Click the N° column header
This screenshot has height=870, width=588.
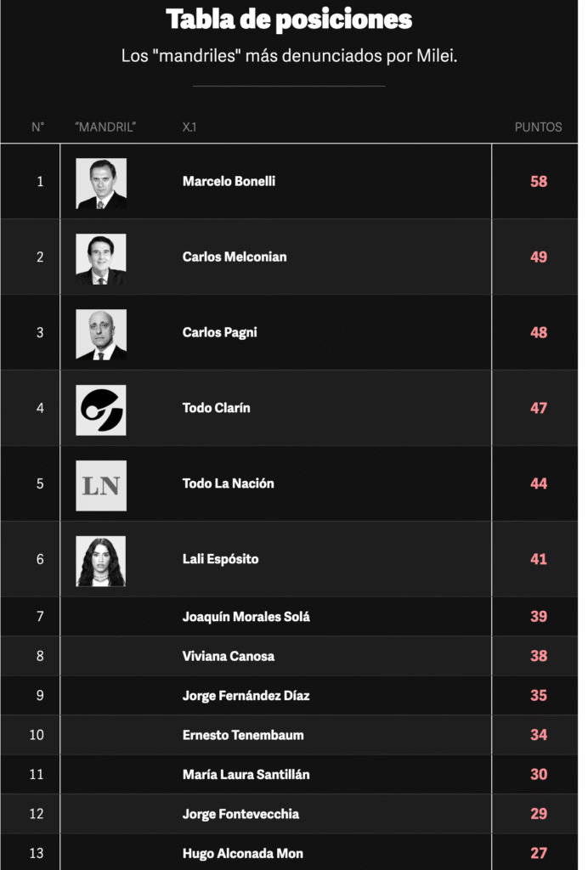37,127
